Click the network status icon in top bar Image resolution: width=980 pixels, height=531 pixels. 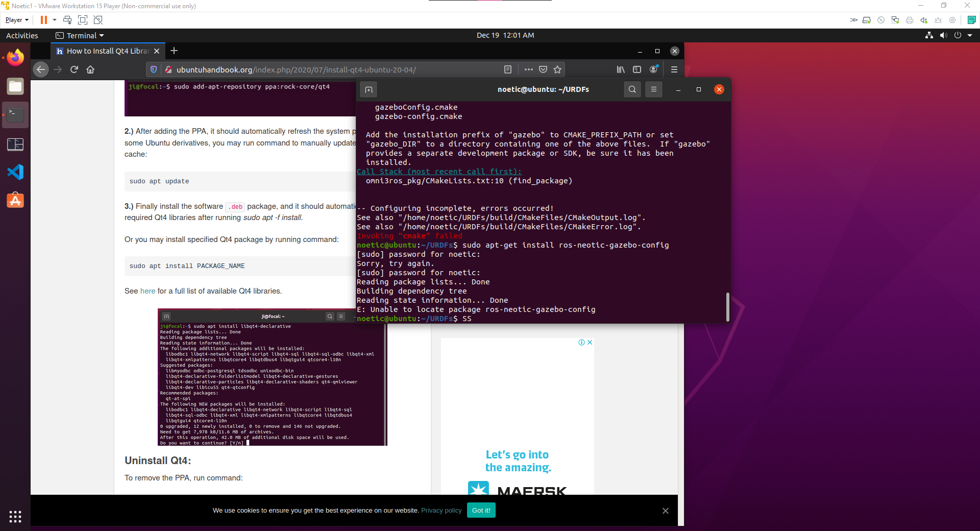pos(929,35)
